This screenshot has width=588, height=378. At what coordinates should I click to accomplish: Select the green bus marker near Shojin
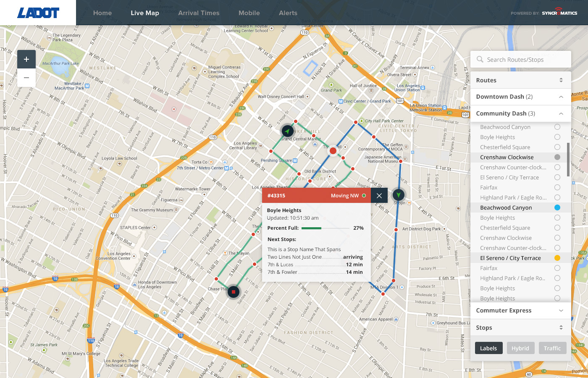click(398, 195)
